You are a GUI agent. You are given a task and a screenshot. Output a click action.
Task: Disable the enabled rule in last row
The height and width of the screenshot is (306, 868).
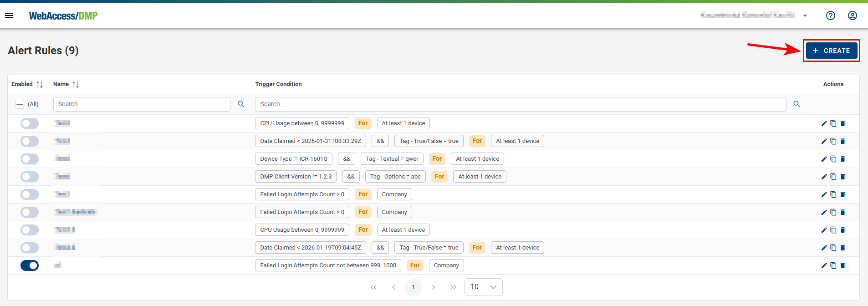point(30,265)
